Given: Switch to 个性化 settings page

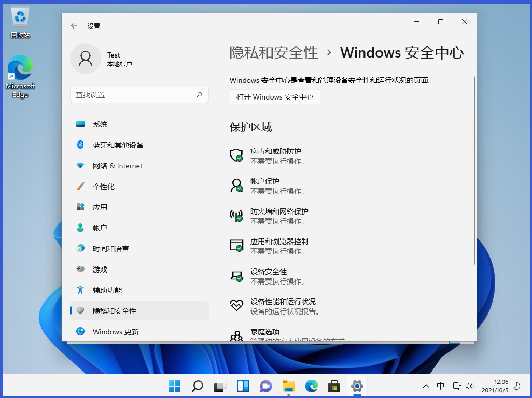Looking at the screenshot, I should pyautogui.click(x=104, y=187).
